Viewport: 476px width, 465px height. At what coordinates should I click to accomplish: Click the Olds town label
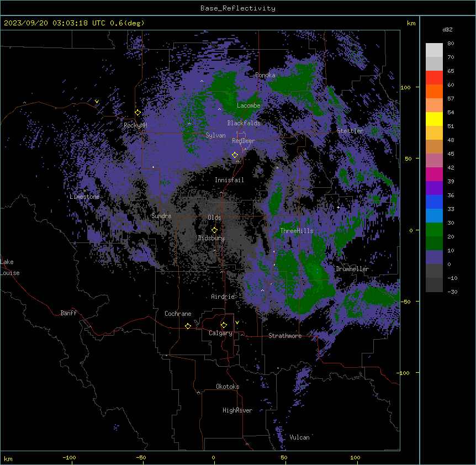pyautogui.click(x=214, y=218)
